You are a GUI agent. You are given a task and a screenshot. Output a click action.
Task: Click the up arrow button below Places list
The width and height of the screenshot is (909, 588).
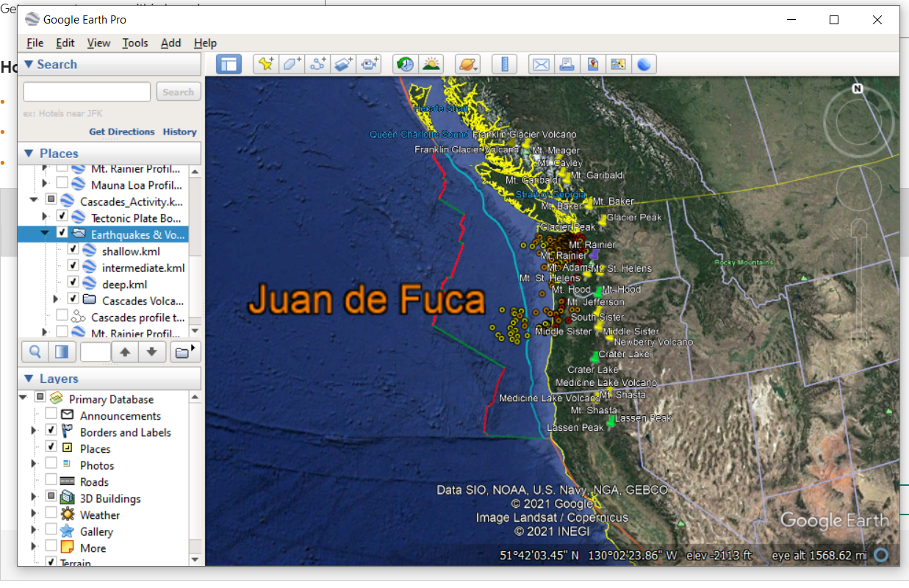[125, 352]
